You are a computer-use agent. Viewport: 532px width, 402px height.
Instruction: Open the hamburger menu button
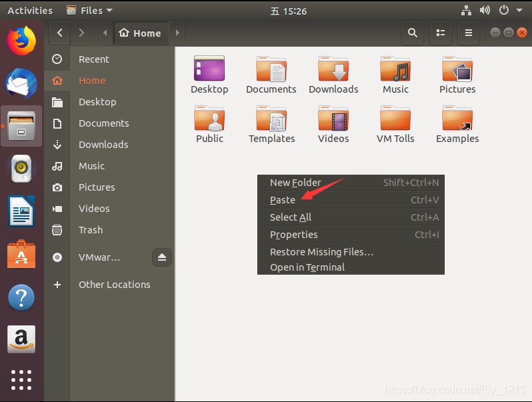[469, 33]
